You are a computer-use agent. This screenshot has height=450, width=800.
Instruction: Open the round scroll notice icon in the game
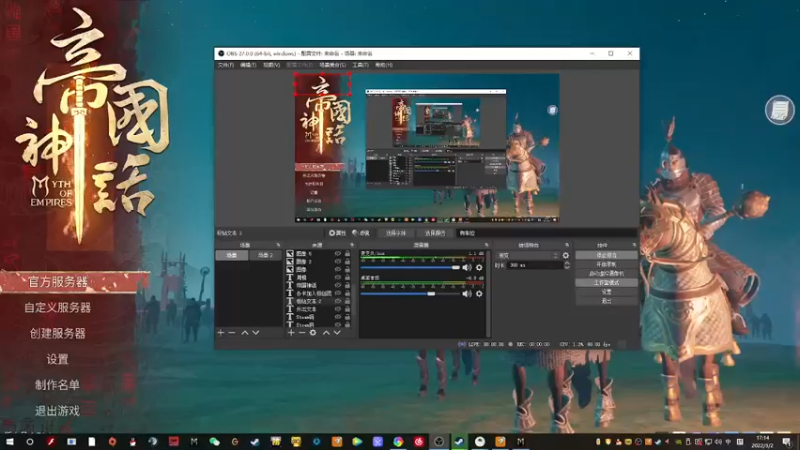(780, 110)
